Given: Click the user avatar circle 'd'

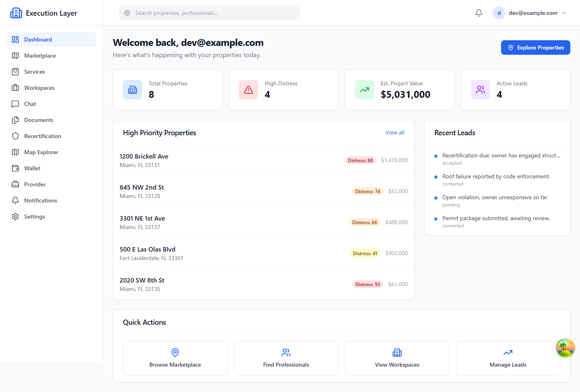Looking at the screenshot, I should pyautogui.click(x=499, y=13).
